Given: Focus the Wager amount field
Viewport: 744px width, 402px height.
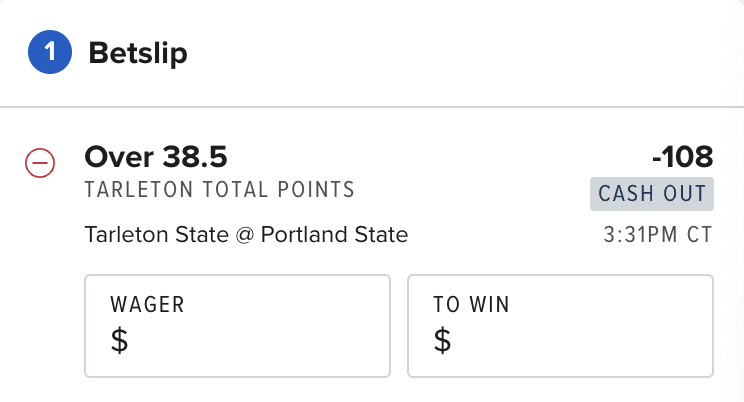Looking at the screenshot, I should (237, 326).
